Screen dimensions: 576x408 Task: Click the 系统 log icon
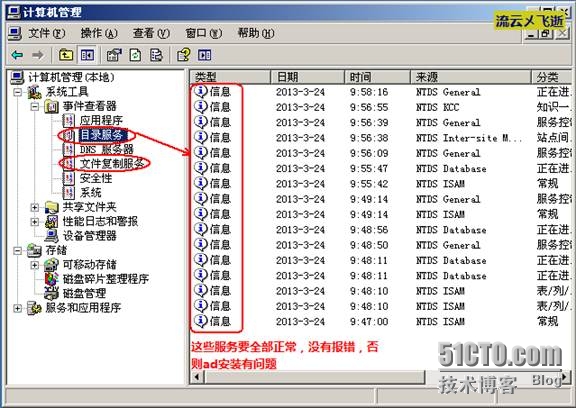[68, 193]
